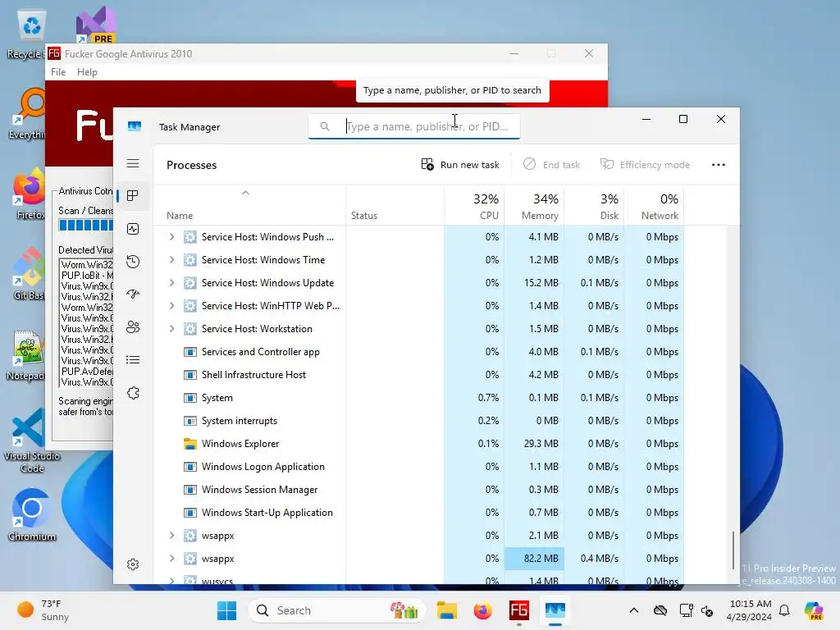Screen dimensions: 840x630
Task: Expand Service Host: Windows Push row
Action: pos(171,237)
